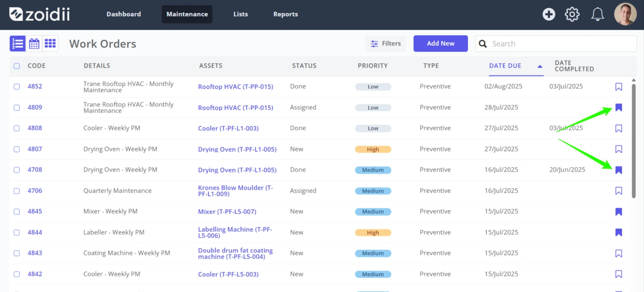
Task: Open the Filters panel
Action: [386, 43]
